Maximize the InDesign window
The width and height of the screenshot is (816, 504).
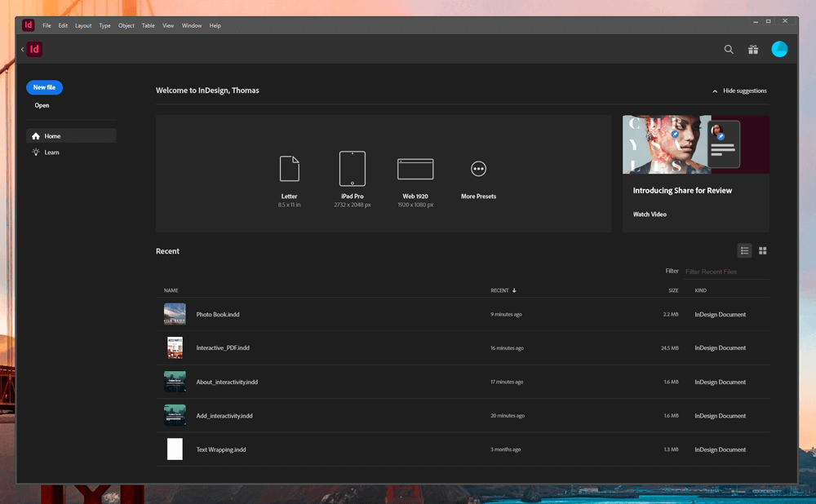click(x=768, y=21)
